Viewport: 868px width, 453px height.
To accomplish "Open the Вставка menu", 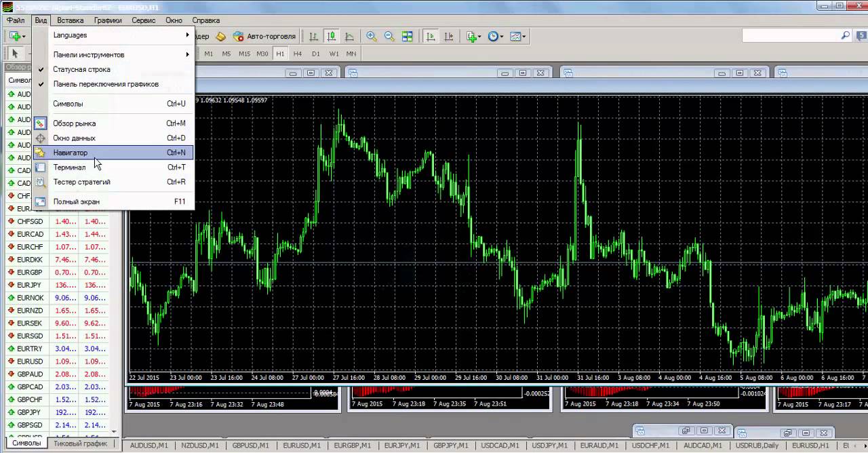I will tap(71, 20).
